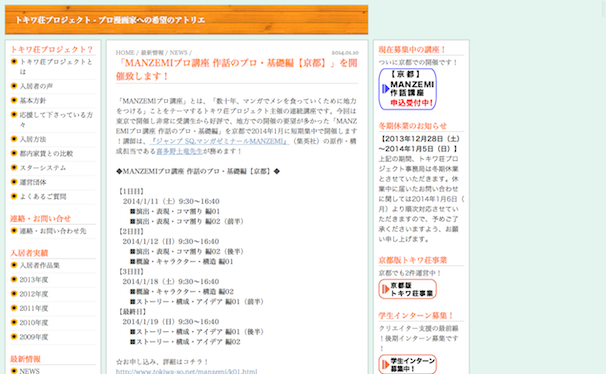Open 応援して下さっている方々 sidebar link
This screenshot has height=374, width=606.
click(56, 119)
